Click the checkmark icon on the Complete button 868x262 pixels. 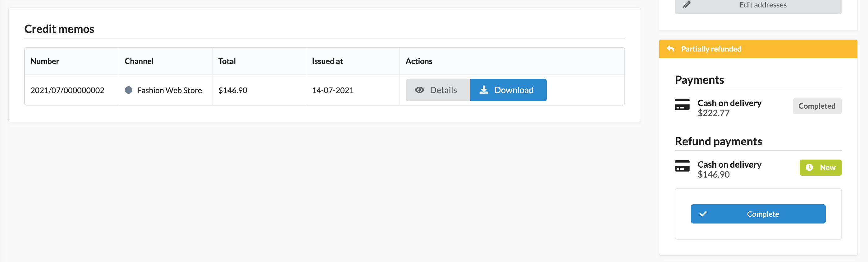(x=702, y=214)
